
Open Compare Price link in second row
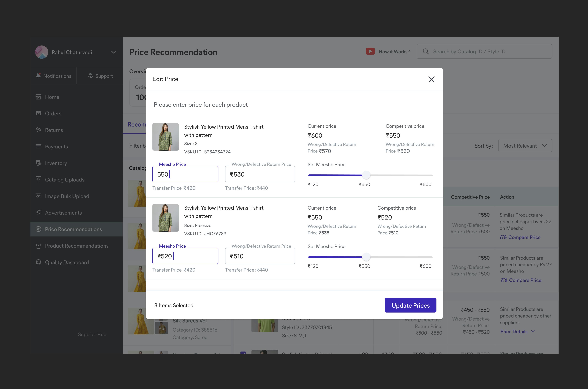click(525, 280)
